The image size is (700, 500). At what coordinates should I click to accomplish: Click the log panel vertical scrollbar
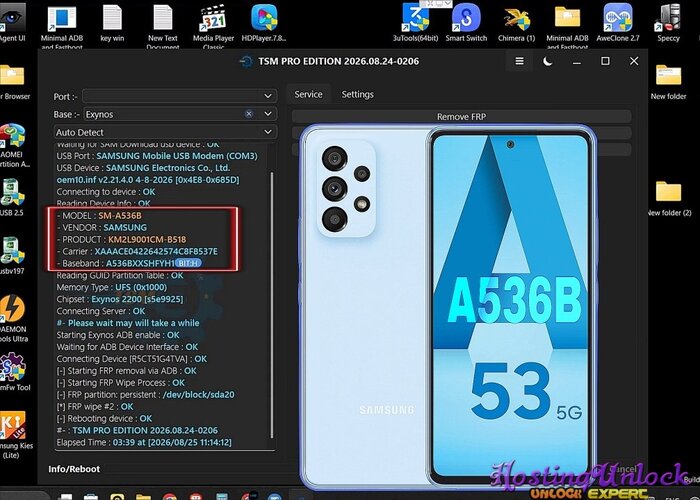pos(272,304)
